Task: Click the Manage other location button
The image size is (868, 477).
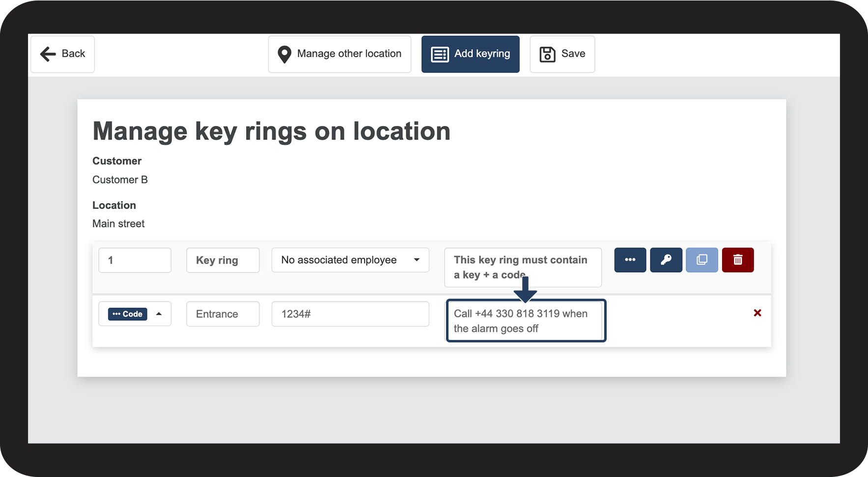Action: click(349, 54)
